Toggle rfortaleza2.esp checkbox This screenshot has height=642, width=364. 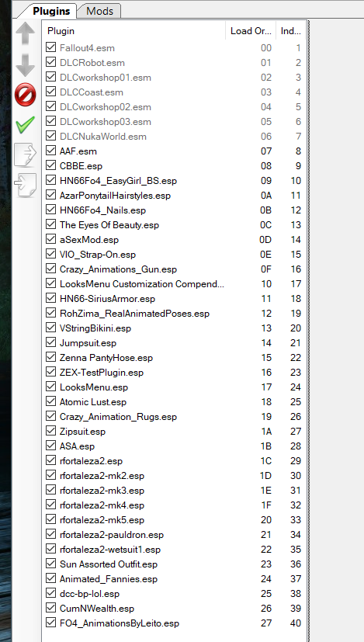(x=50, y=460)
